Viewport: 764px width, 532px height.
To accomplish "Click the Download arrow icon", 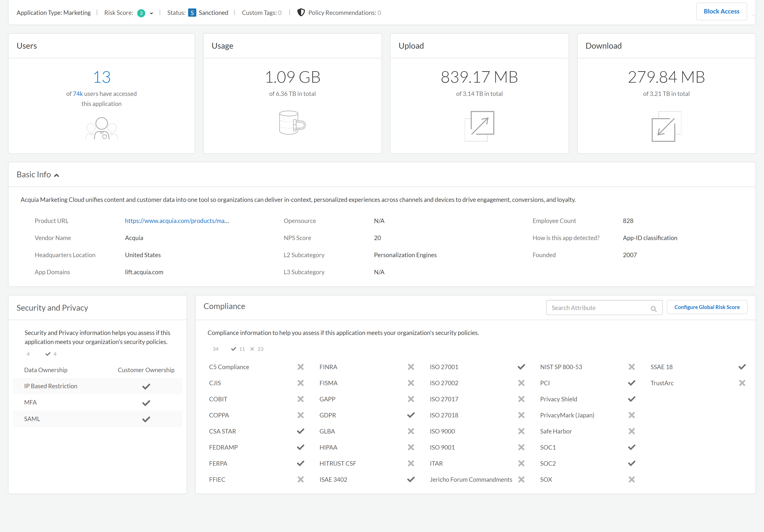I will tap(666, 126).
